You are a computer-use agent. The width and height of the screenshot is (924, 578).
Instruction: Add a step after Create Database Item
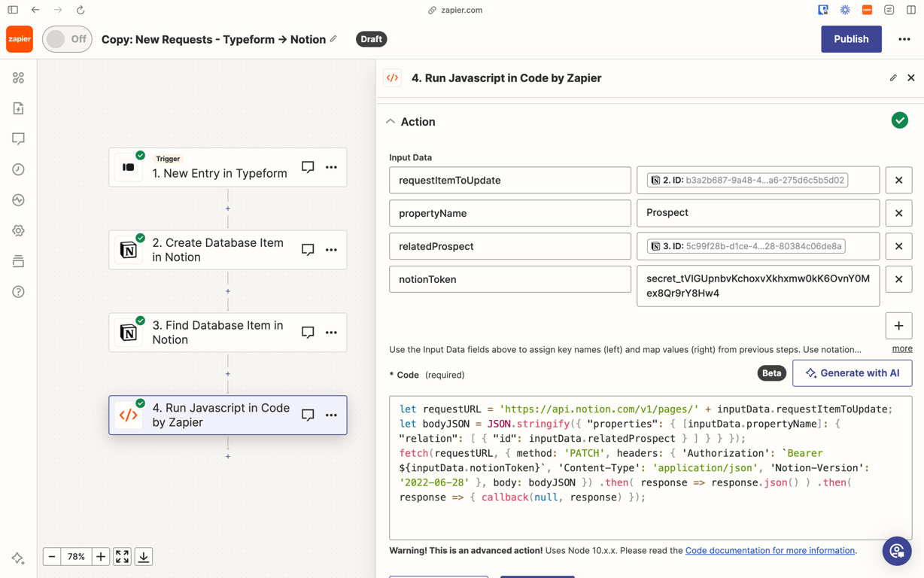[228, 291]
